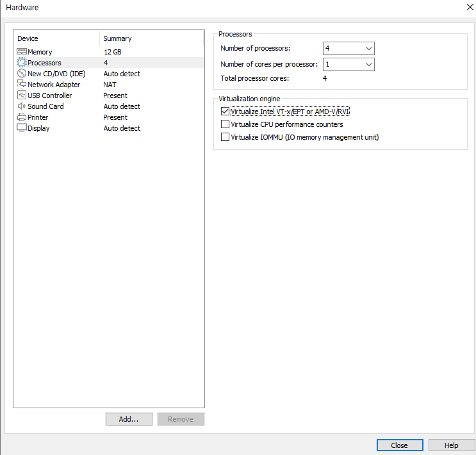Select the Memory row label
Viewport: 476px width, 455px height.
(40, 52)
